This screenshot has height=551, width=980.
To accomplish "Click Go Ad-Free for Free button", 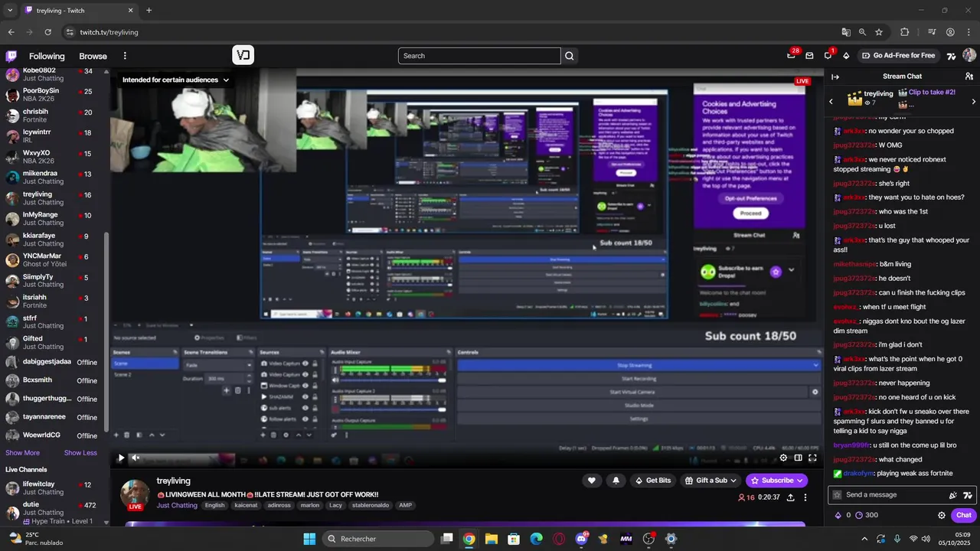I will (898, 56).
